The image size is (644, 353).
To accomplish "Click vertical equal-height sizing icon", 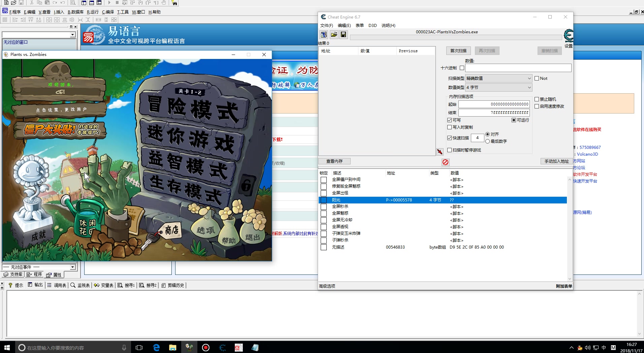I will [106, 20].
